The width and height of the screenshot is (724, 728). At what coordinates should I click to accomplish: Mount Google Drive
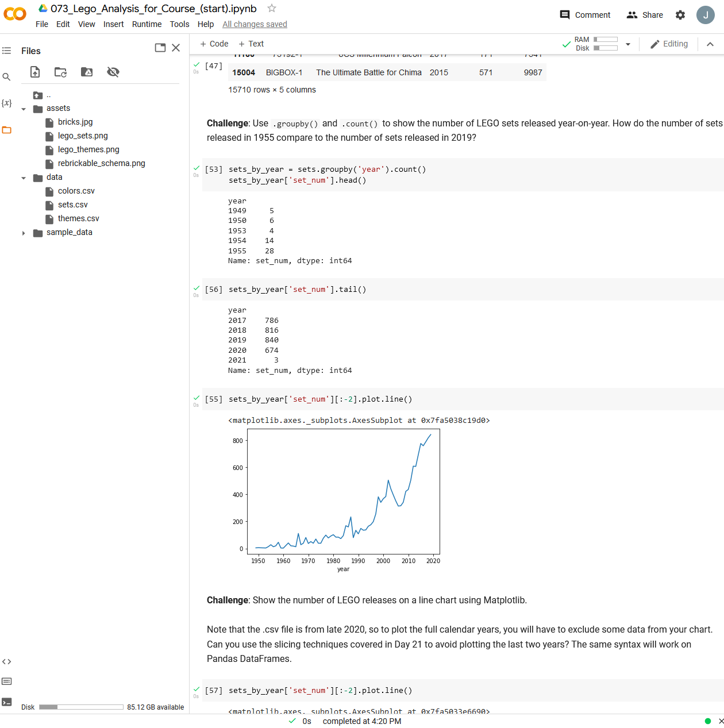(x=86, y=72)
